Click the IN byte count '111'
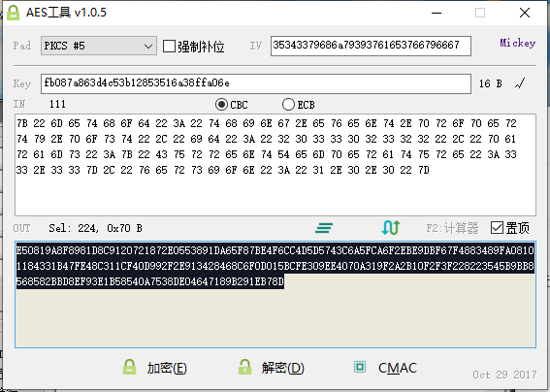This screenshot has width=550, height=392. [57, 104]
